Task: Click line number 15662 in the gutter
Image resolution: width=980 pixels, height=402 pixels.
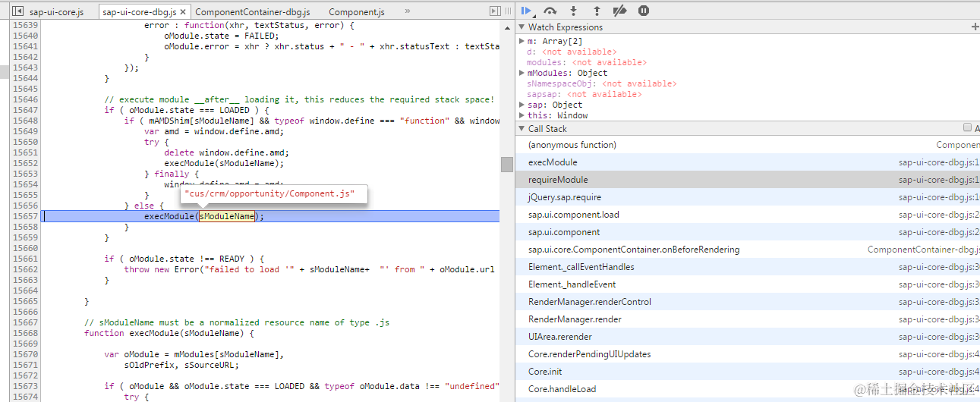Action: click(x=25, y=269)
